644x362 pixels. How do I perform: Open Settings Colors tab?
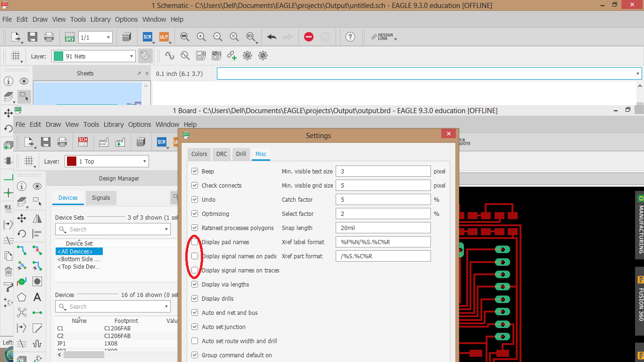(199, 154)
